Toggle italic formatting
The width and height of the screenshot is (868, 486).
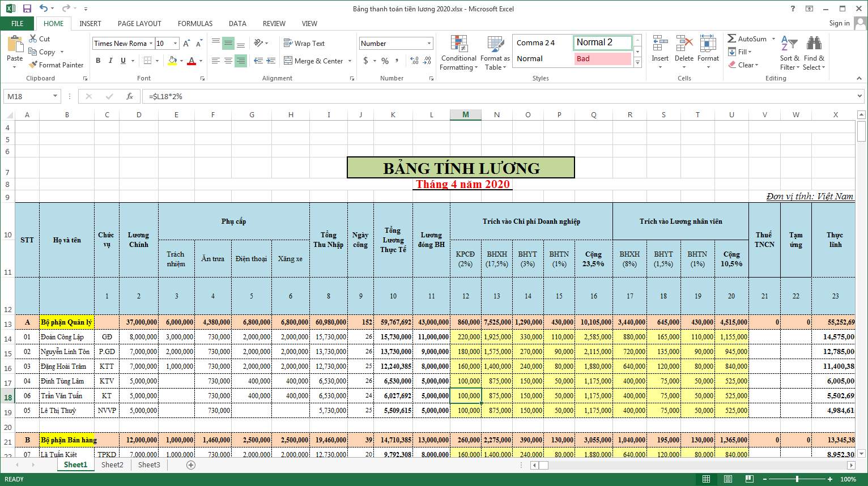[110, 60]
